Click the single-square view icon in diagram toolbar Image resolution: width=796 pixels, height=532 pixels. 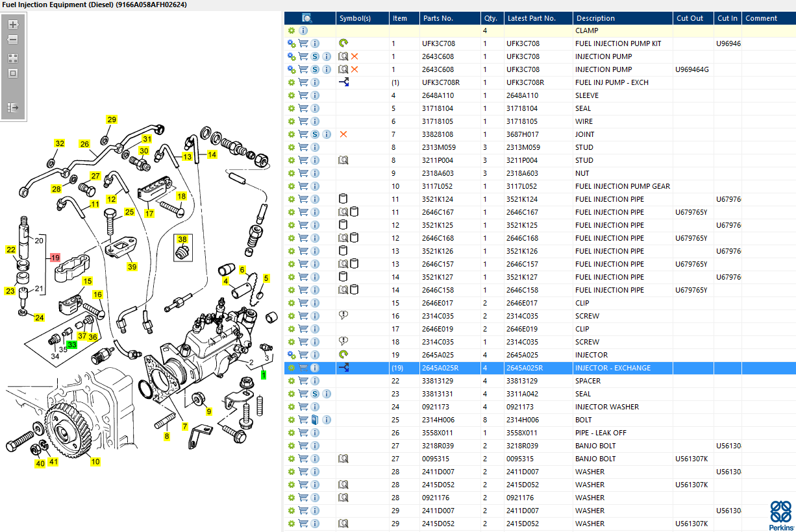point(12,73)
